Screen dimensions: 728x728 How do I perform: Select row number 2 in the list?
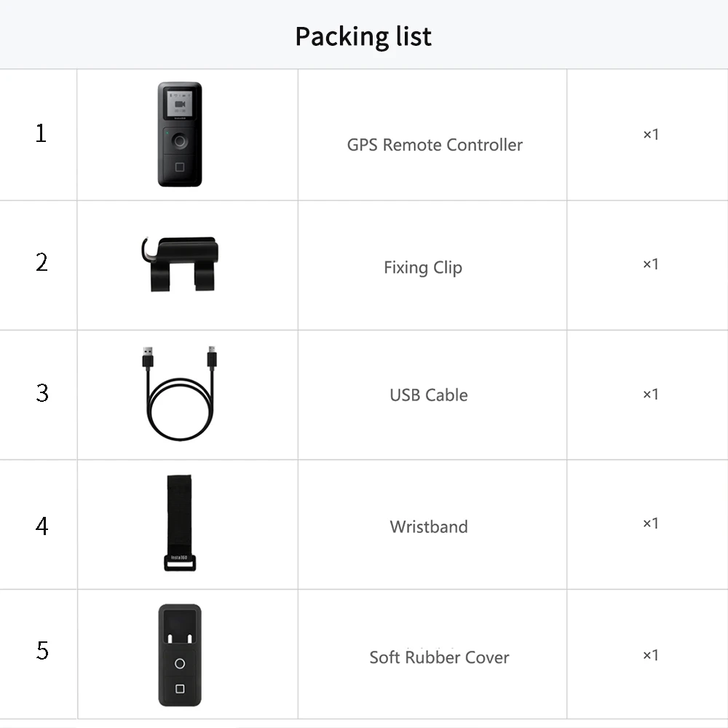[x=41, y=263]
